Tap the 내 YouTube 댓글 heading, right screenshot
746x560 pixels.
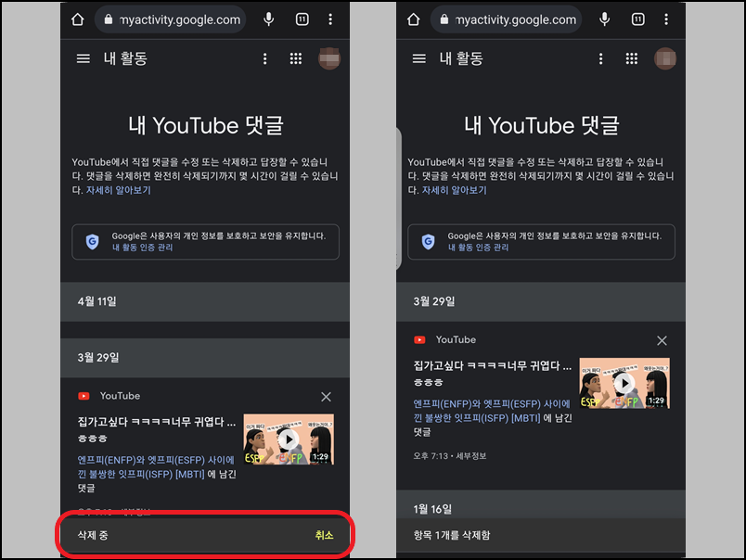tap(542, 125)
